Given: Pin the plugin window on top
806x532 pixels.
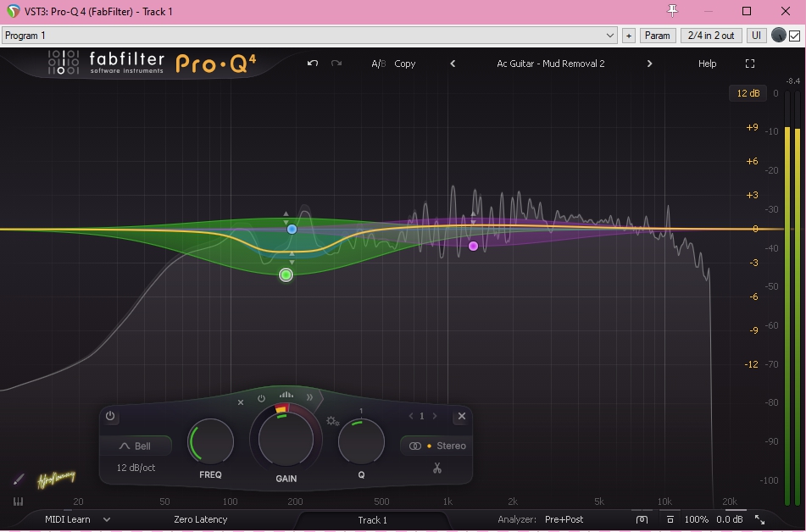Looking at the screenshot, I should pos(673,11).
